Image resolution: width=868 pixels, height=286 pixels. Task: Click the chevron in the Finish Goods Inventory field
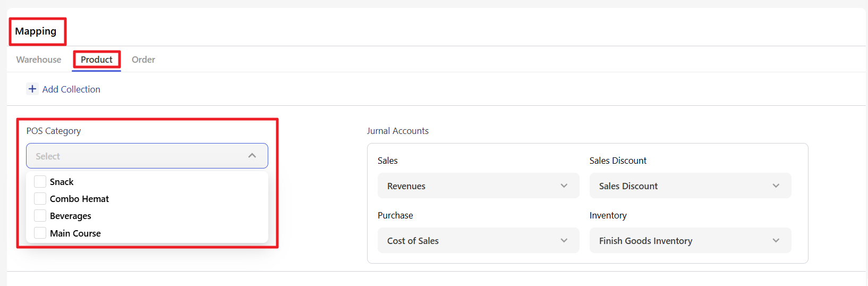(776, 240)
